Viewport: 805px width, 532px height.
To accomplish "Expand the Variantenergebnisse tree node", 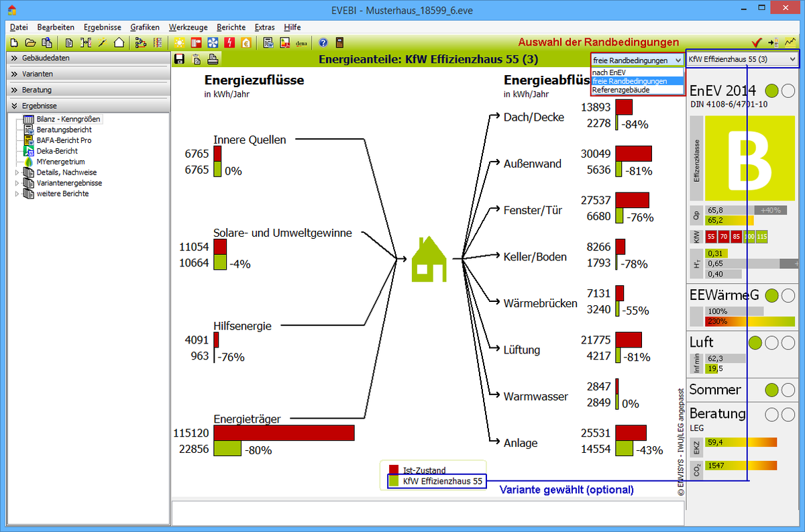I will pos(17,183).
